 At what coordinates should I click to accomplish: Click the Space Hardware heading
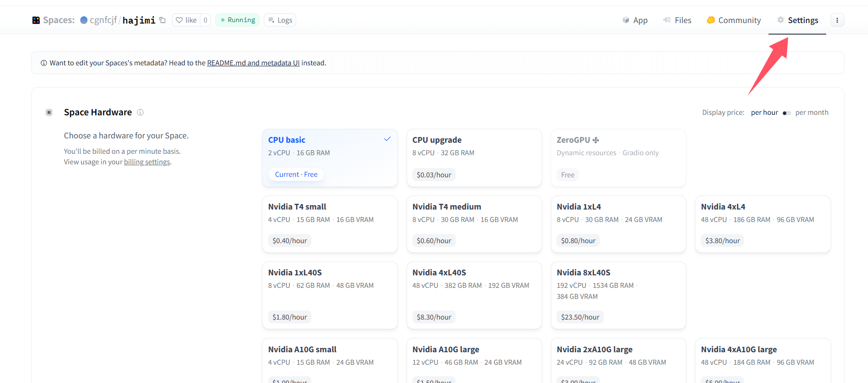98,112
